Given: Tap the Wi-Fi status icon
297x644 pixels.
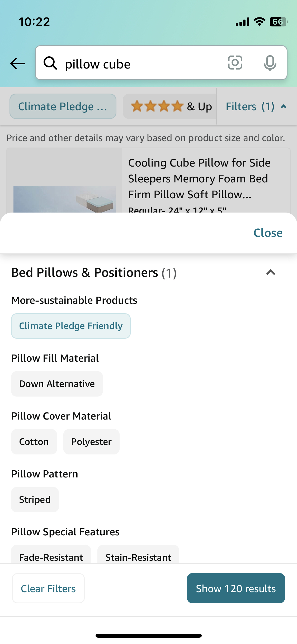Looking at the screenshot, I should 259,22.
